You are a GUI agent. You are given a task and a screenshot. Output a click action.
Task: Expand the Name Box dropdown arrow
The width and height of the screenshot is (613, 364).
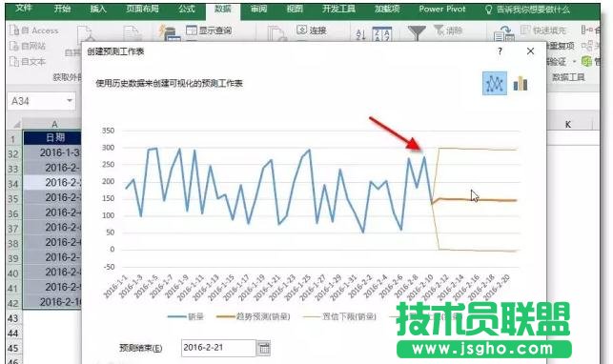click(x=70, y=101)
